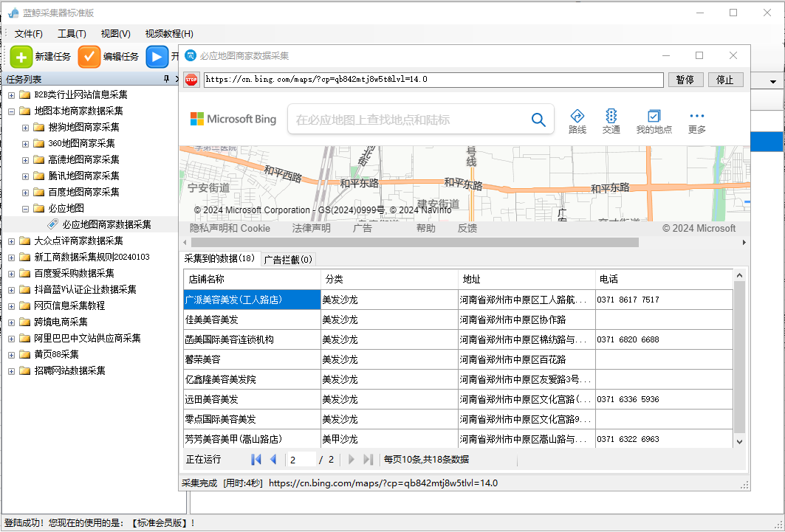Open 我的地点 saved places

click(x=654, y=122)
